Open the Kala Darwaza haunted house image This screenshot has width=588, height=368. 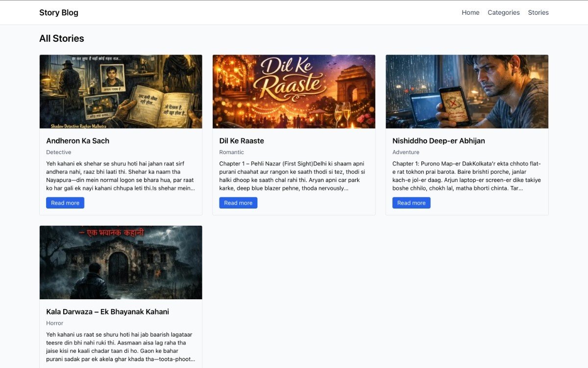pyautogui.click(x=121, y=263)
